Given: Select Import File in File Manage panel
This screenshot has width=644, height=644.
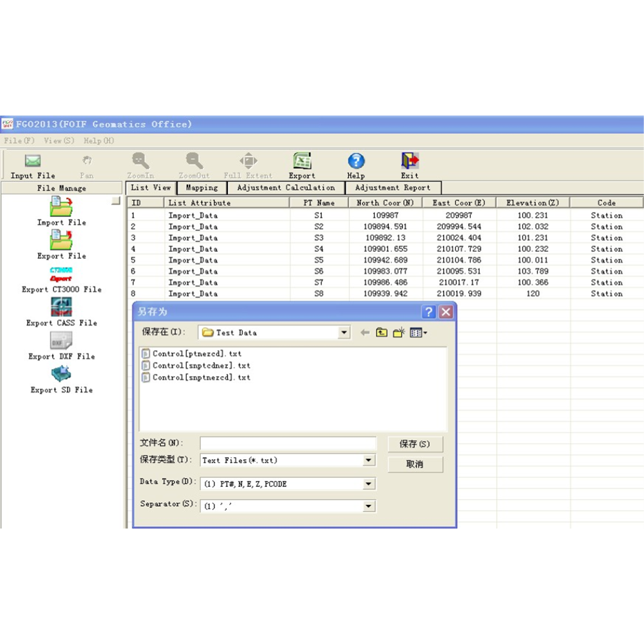Looking at the screenshot, I should pos(61,207).
